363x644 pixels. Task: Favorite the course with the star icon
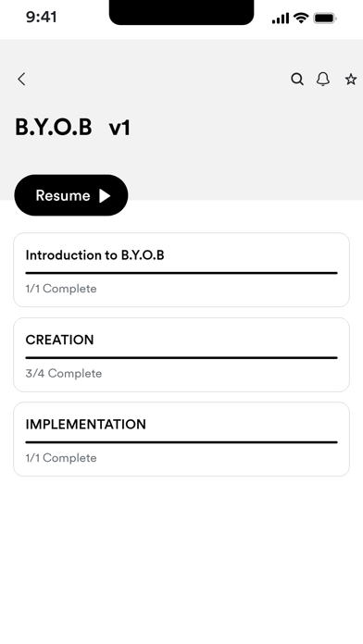click(351, 79)
